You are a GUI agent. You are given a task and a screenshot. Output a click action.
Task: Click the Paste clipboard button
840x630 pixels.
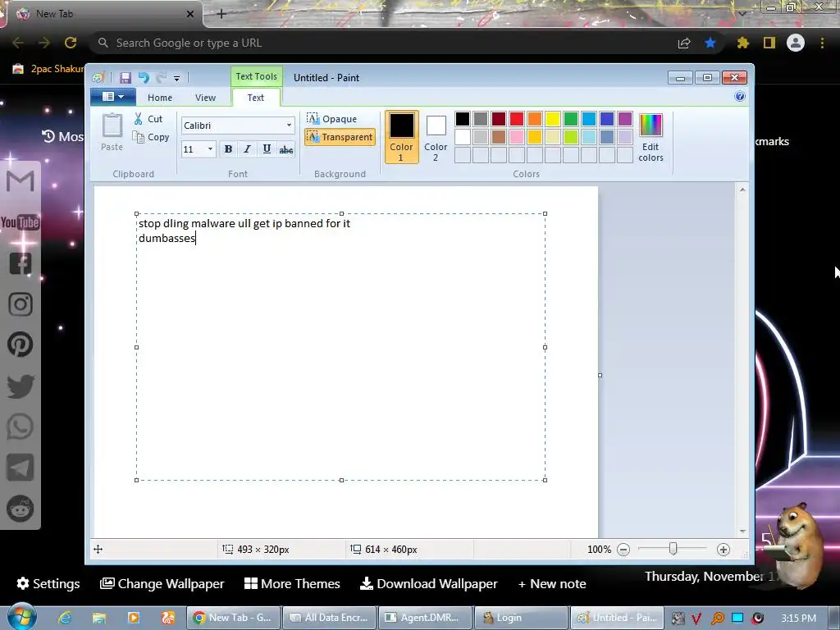(112, 132)
